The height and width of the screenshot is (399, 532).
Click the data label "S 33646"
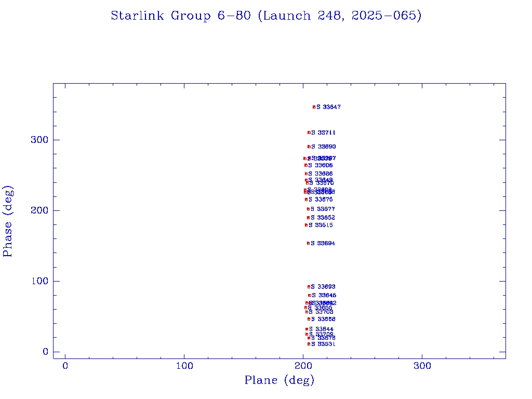click(324, 295)
